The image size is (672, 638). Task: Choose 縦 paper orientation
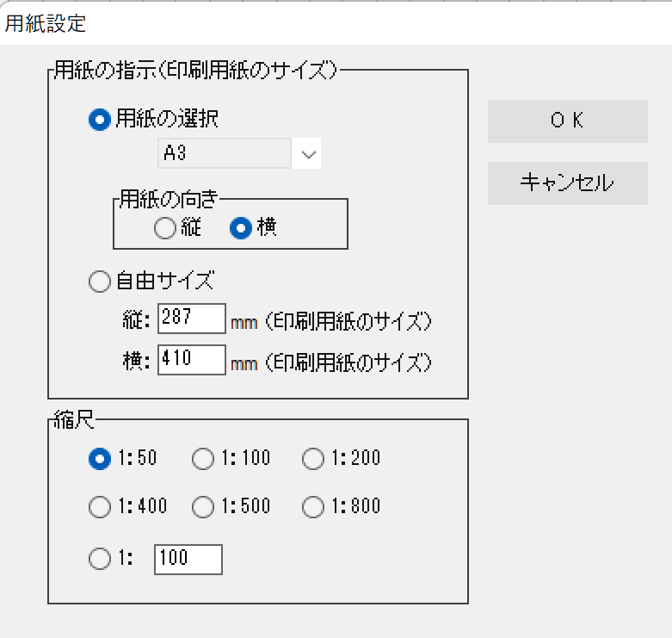(164, 227)
